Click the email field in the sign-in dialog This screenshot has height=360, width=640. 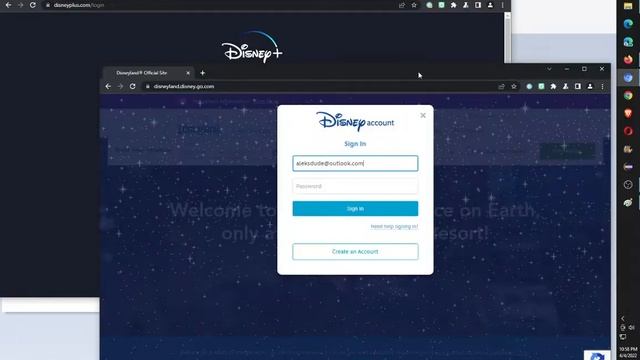pos(355,163)
